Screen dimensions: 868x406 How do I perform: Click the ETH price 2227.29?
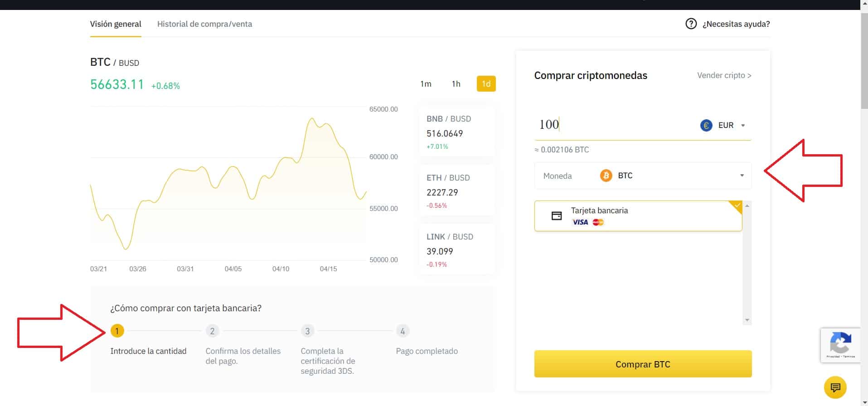point(442,192)
